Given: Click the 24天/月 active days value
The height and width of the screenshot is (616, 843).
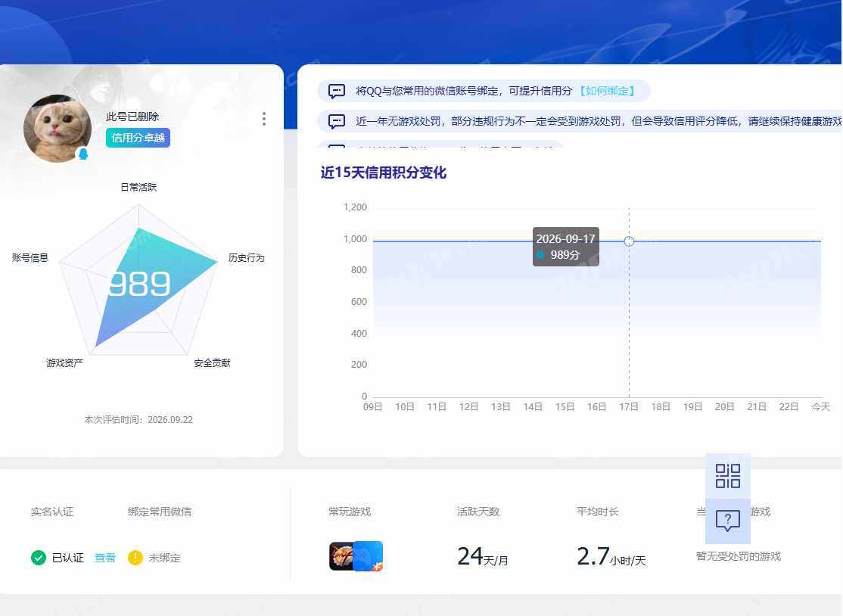Looking at the screenshot, I should coord(483,556).
